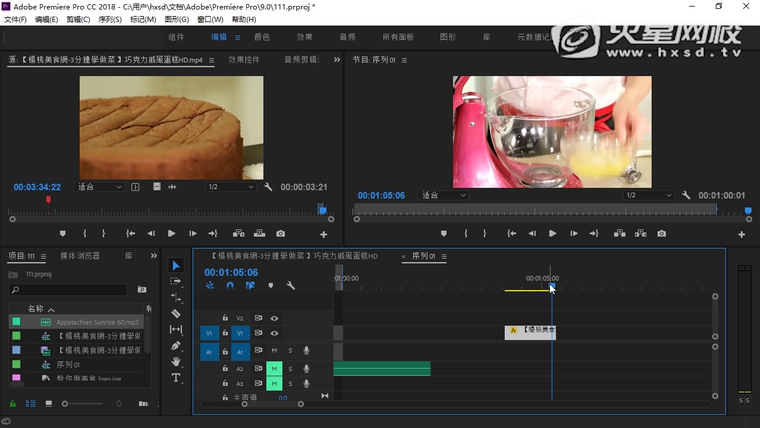The image size is (760, 428).
Task: Choose the Selection arrow tool
Action: [176, 265]
